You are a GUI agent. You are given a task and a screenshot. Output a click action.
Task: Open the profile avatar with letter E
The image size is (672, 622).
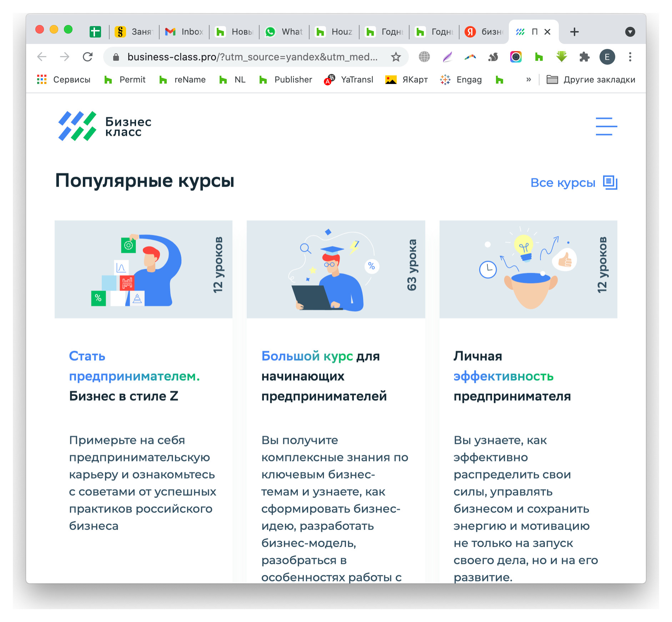[x=607, y=57]
